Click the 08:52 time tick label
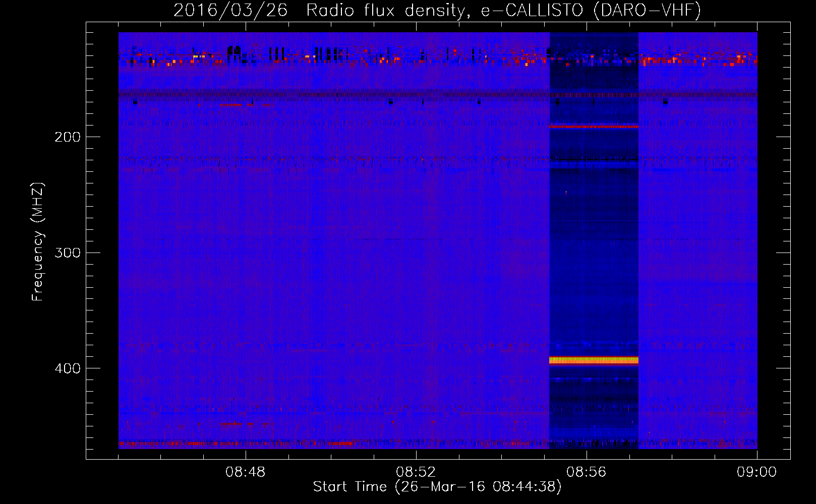The height and width of the screenshot is (504, 816). [416, 472]
